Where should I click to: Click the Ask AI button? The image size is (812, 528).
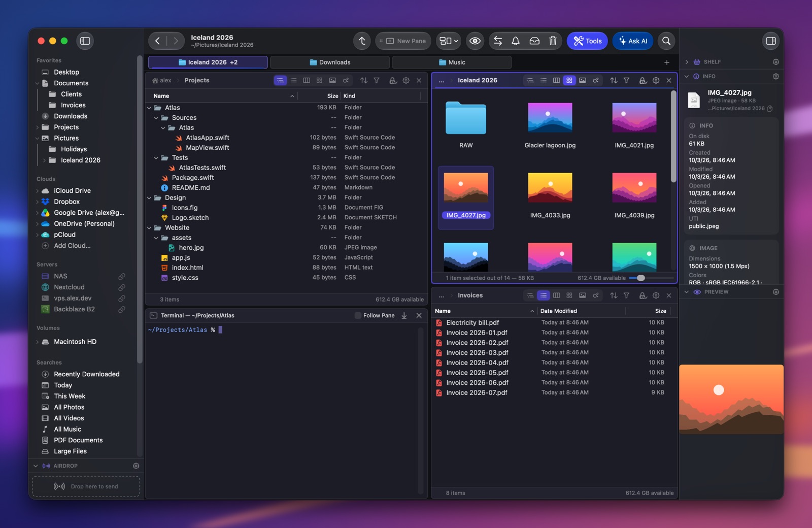[x=633, y=41]
